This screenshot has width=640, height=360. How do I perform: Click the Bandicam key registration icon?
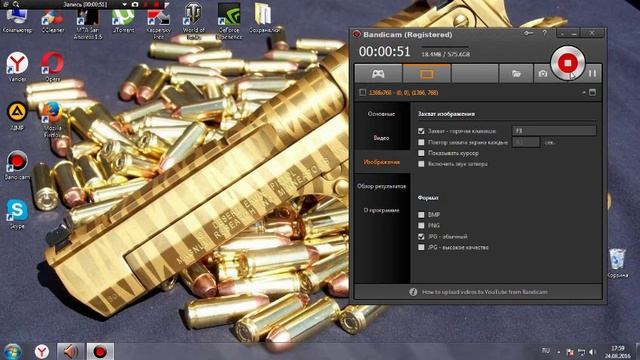(529, 33)
